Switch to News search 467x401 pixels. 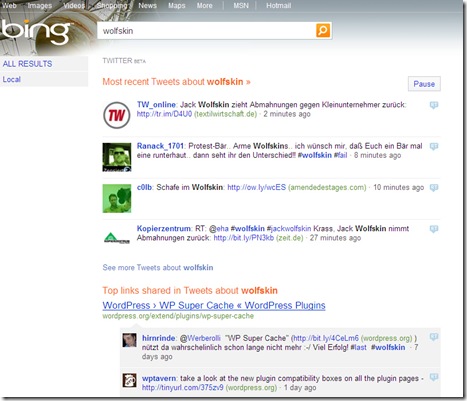click(147, 6)
